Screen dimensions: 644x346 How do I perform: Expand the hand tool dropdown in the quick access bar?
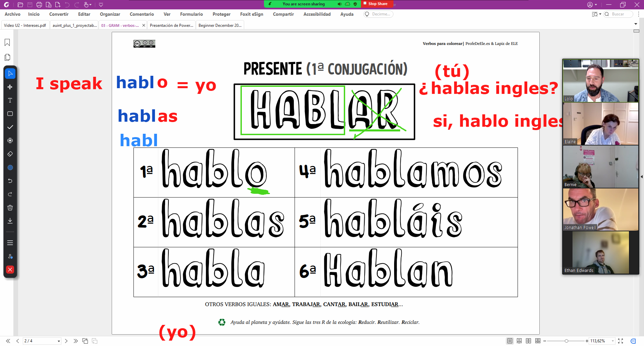[91, 5]
